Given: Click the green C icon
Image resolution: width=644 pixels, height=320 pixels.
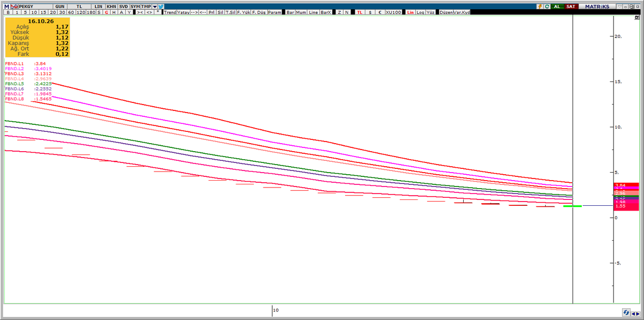Looking at the screenshot, I should (x=547, y=6).
